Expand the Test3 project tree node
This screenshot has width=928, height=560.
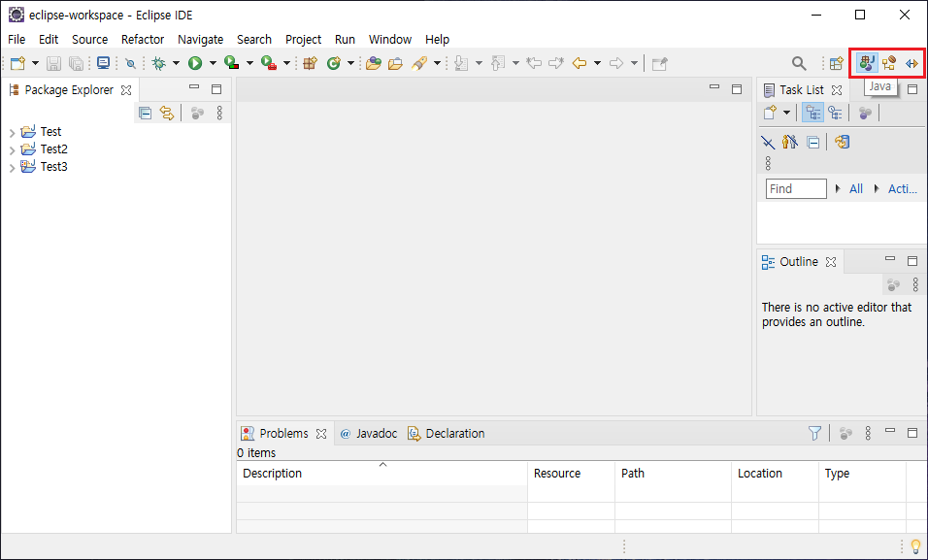click(12, 168)
